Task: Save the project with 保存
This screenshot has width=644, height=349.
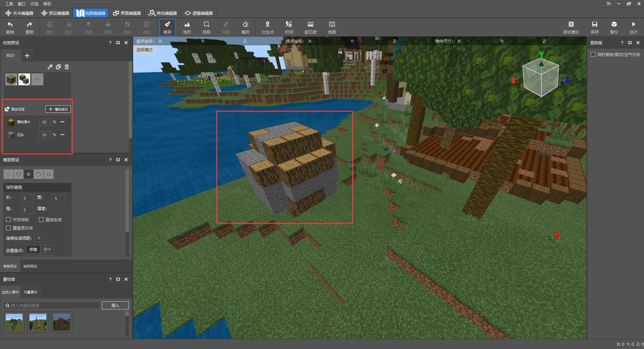Action: pyautogui.click(x=595, y=27)
